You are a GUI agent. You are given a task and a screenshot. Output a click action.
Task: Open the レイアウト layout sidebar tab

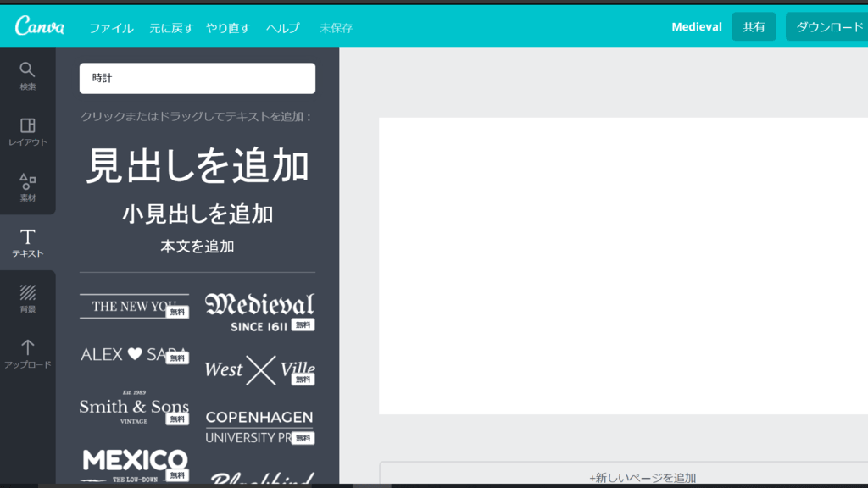pos(28,131)
